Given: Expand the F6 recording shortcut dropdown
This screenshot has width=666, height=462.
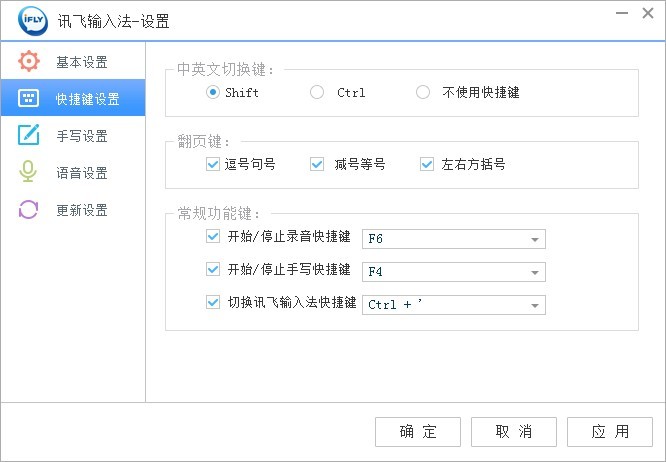Looking at the screenshot, I should pyautogui.click(x=536, y=240).
